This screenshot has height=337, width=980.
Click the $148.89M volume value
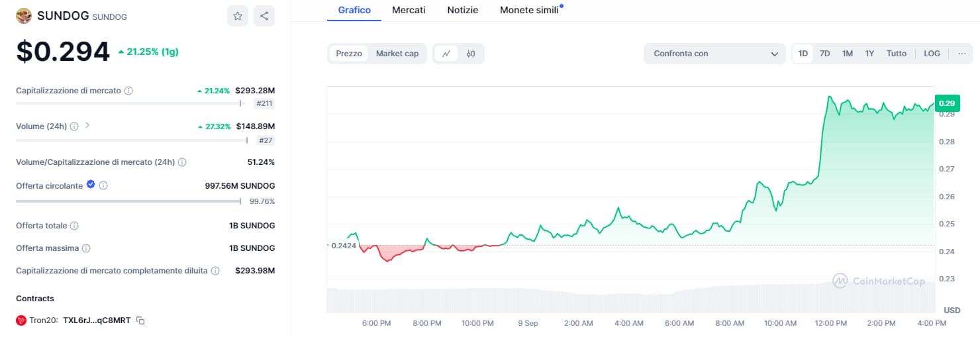[255, 126]
